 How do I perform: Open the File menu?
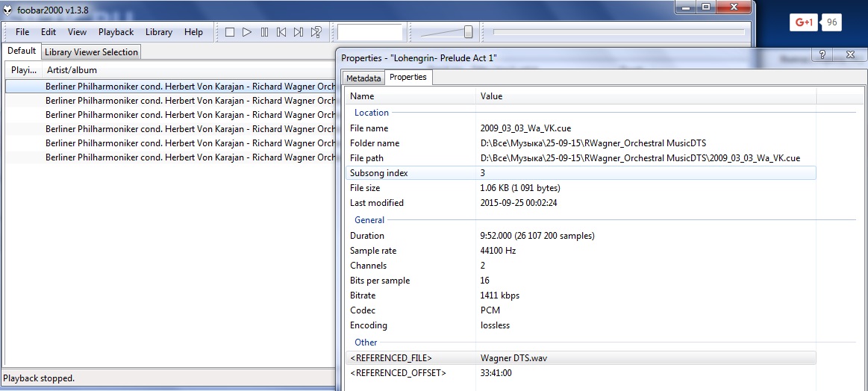point(22,32)
